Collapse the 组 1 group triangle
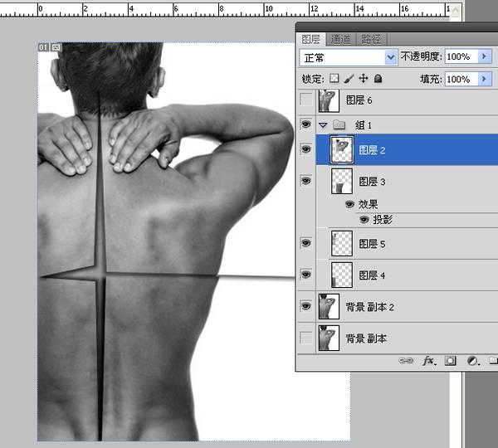 [x=323, y=125]
